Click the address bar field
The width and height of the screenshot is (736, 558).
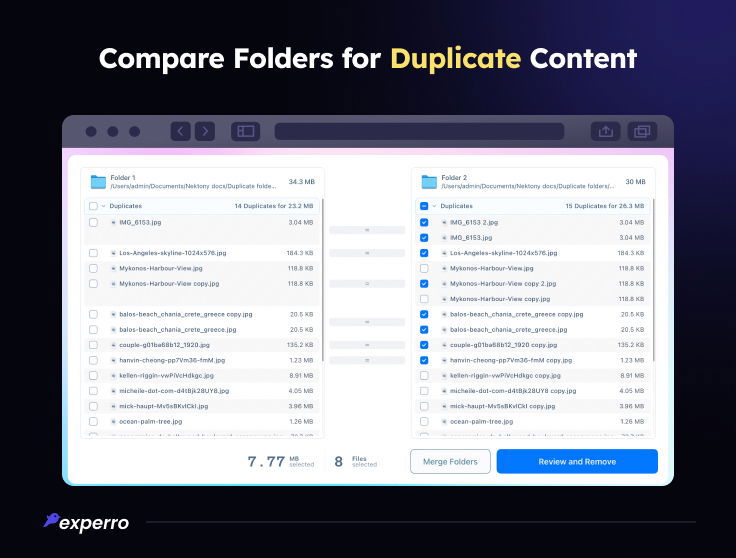(x=419, y=131)
